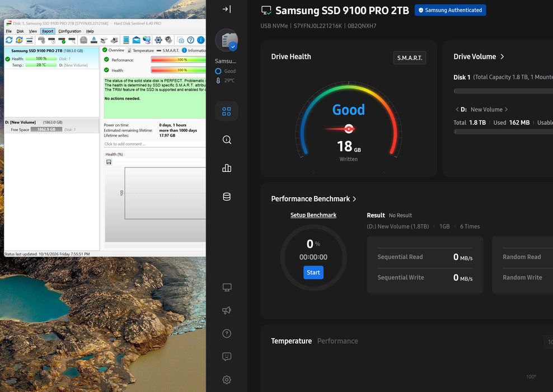Click the S.M.A.R.T. button in Drive Health
Screen dimensions: 553x392
[410, 58]
